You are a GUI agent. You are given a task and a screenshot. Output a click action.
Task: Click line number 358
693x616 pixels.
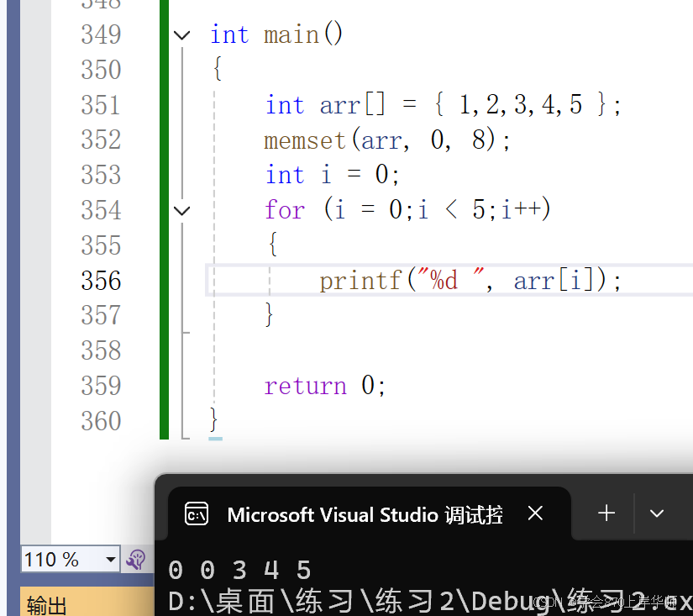tap(101, 350)
